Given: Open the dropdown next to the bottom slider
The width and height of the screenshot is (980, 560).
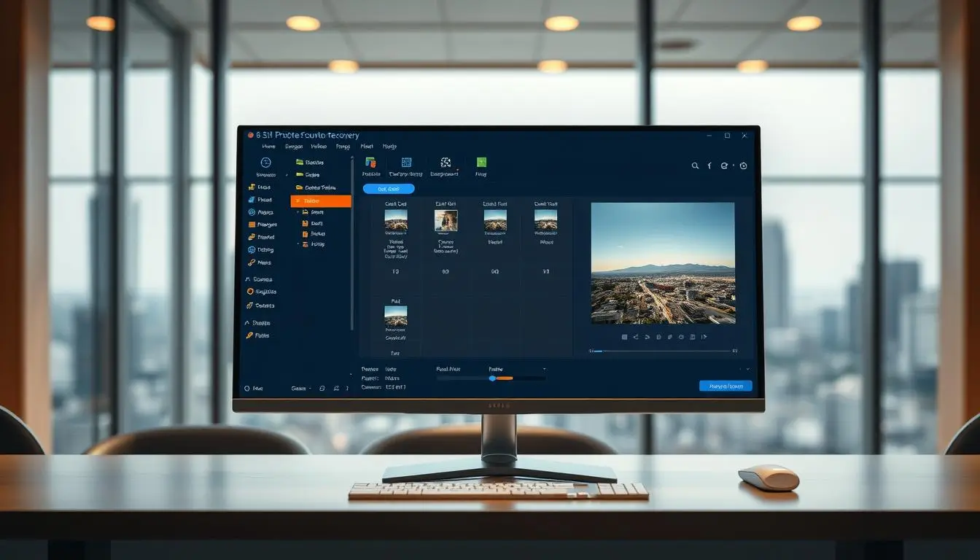Looking at the screenshot, I should click(542, 369).
